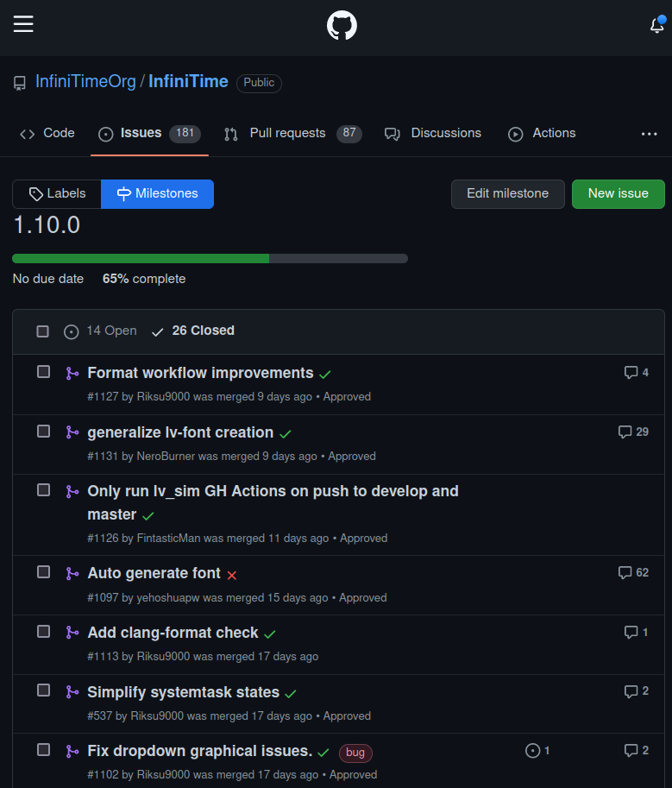Screen dimensions: 672x788
Task: Show the 14 Open items
Action: [101, 331]
